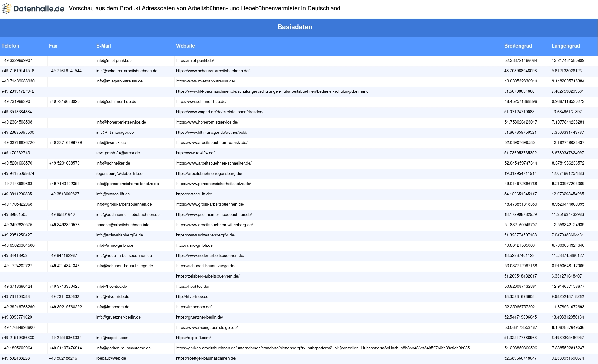Select longitude value 13.217461585999
Screen dimensions: 598x364
(x=568, y=61)
